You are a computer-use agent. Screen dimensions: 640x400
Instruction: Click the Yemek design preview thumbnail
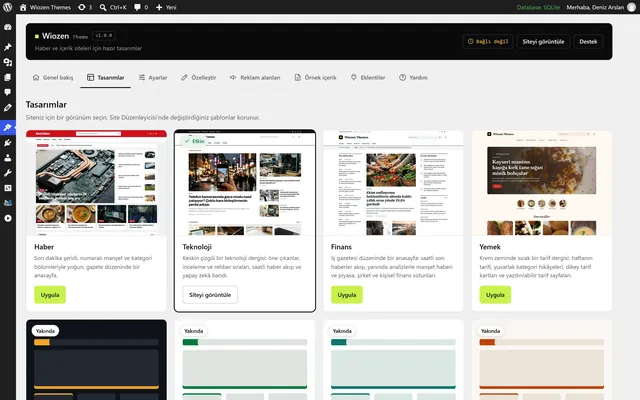tap(542, 183)
